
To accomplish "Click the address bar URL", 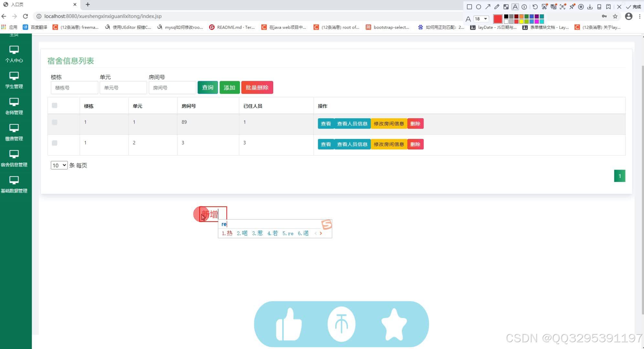I will (x=103, y=16).
